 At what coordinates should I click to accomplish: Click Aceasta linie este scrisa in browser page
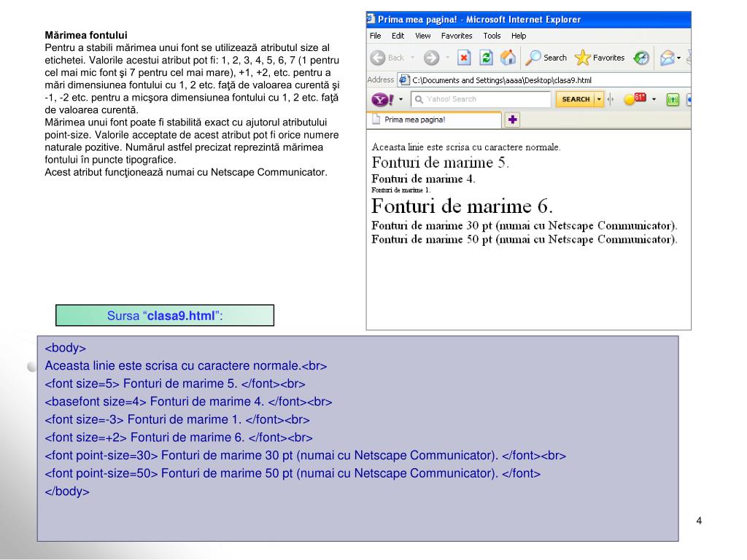465,147
